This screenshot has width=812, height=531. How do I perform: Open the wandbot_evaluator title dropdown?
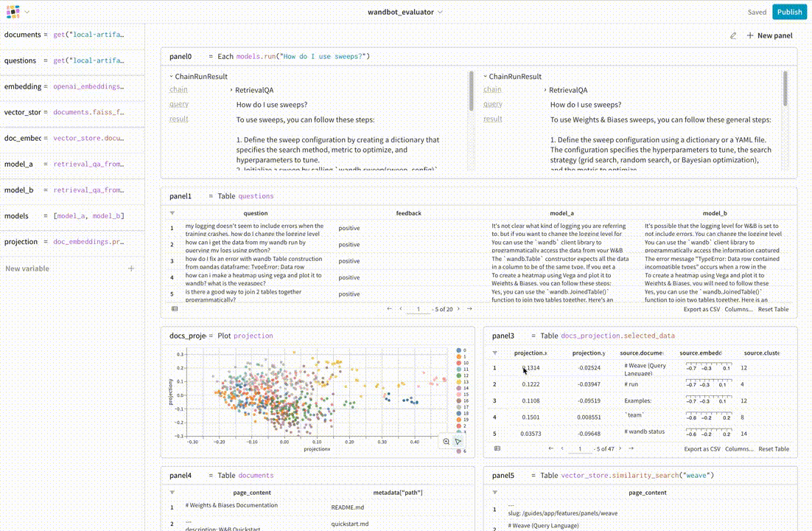(x=440, y=13)
